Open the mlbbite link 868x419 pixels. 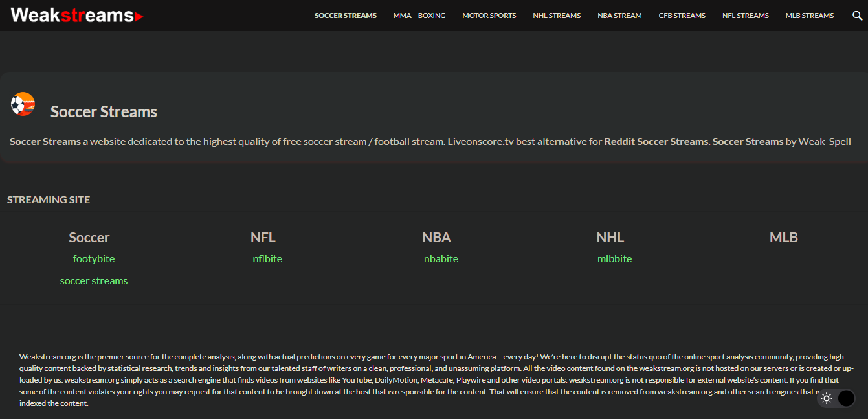click(615, 259)
